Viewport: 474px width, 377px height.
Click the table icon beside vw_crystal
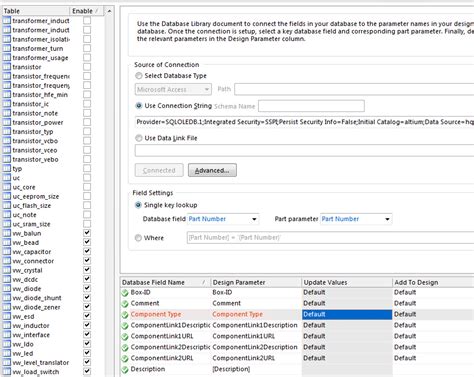coord(7,270)
